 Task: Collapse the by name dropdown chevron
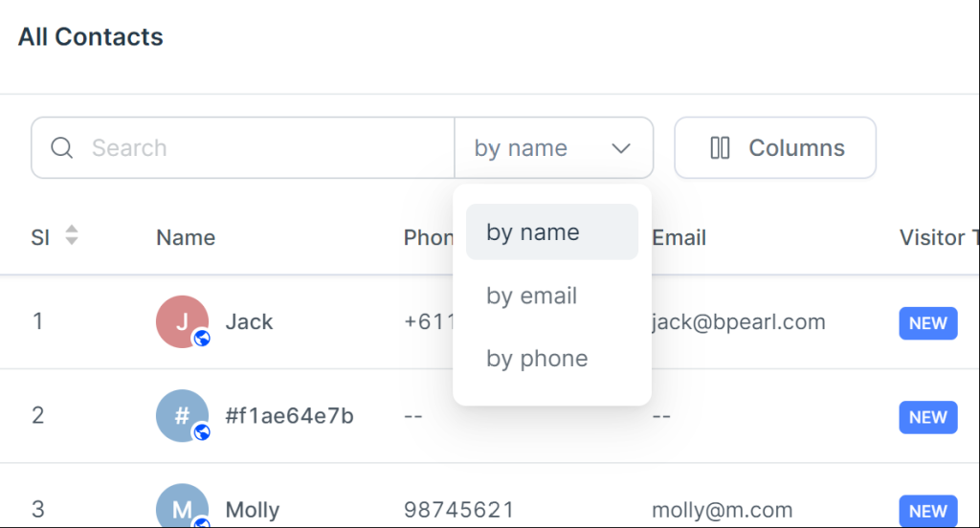[x=620, y=148]
